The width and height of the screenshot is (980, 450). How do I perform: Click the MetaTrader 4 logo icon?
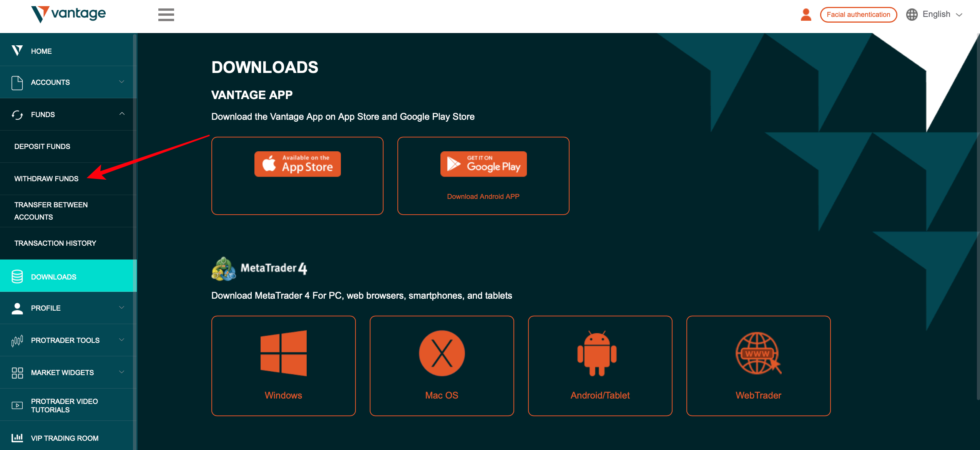click(223, 268)
